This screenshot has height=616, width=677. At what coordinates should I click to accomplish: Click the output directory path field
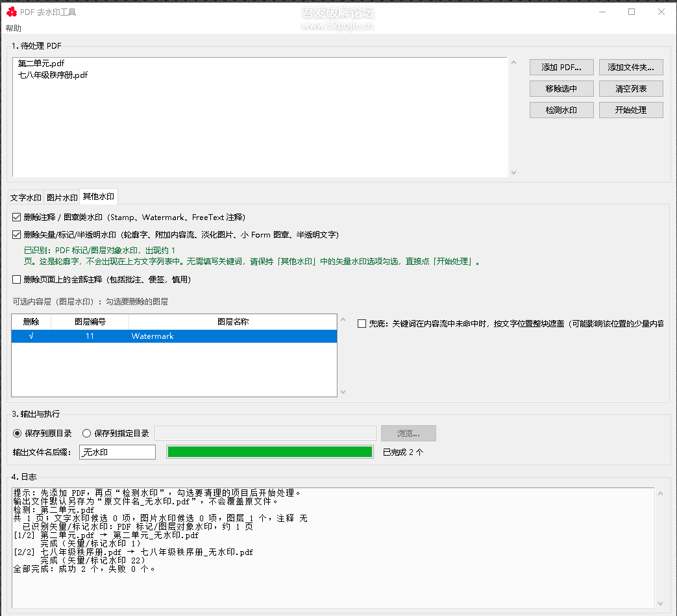point(265,434)
